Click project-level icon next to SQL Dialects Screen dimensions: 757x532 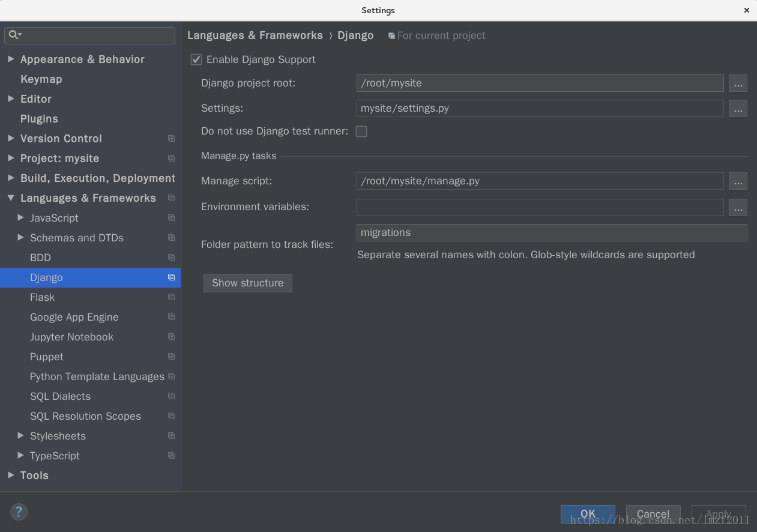tap(172, 396)
